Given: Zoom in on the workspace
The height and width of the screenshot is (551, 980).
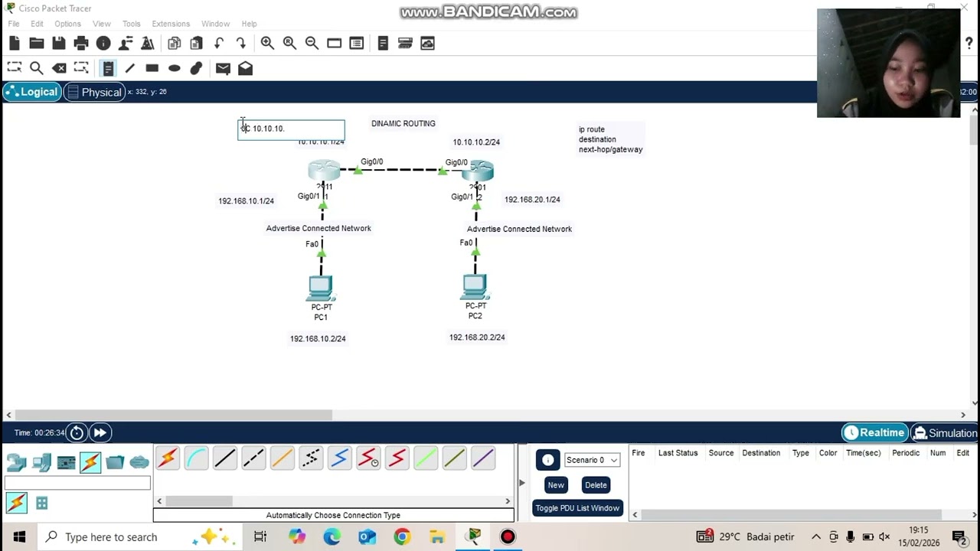Looking at the screenshot, I should click(267, 44).
